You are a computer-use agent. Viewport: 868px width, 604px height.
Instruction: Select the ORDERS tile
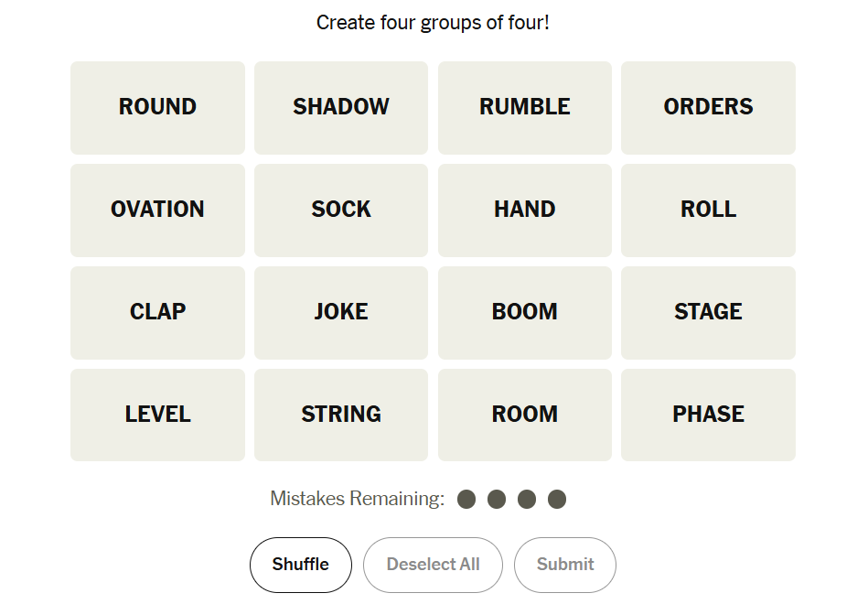tap(708, 107)
